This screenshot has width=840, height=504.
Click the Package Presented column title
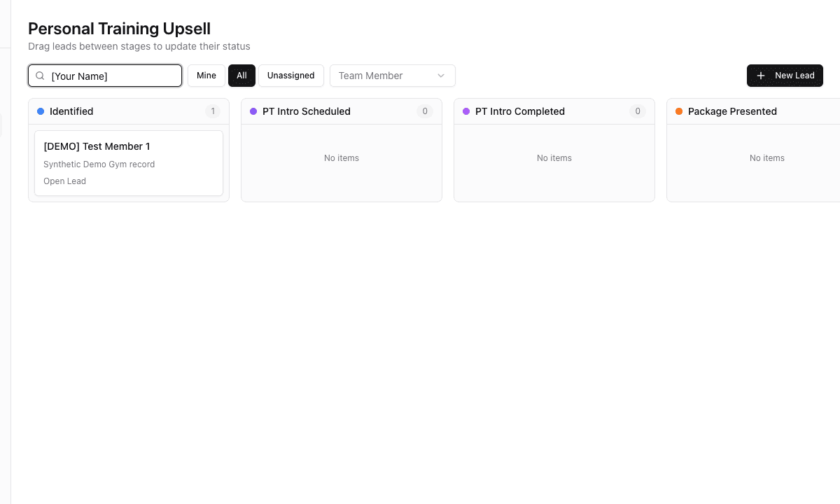pyautogui.click(x=732, y=111)
